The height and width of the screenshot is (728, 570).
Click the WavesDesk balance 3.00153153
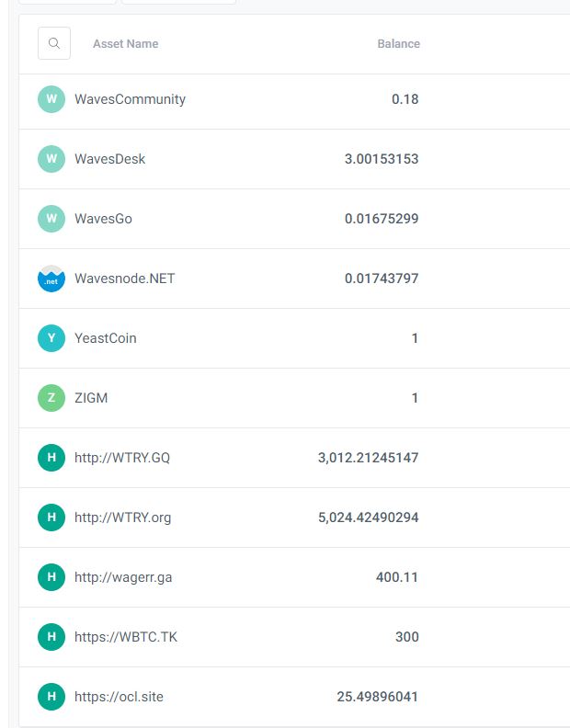point(382,159)
